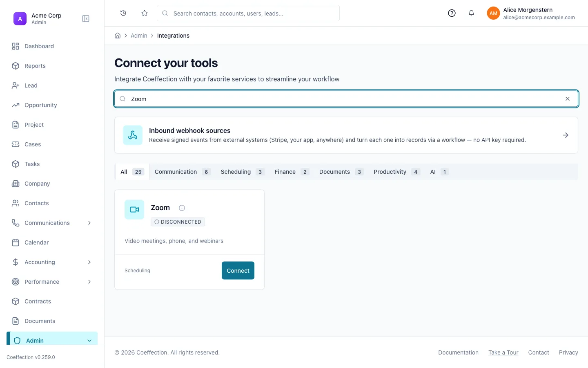Open Reports in the sidebar
This screenshot has height=368, width=588.
point(52,66)
